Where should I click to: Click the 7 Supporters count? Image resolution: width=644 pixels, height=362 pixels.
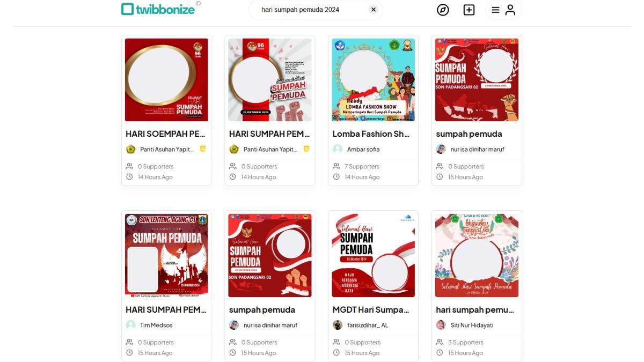pyautogui.click(x=362, y=166)
